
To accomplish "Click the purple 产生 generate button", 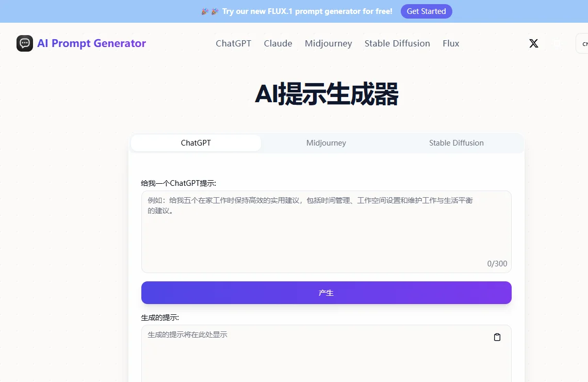I will tap(326, 293).
